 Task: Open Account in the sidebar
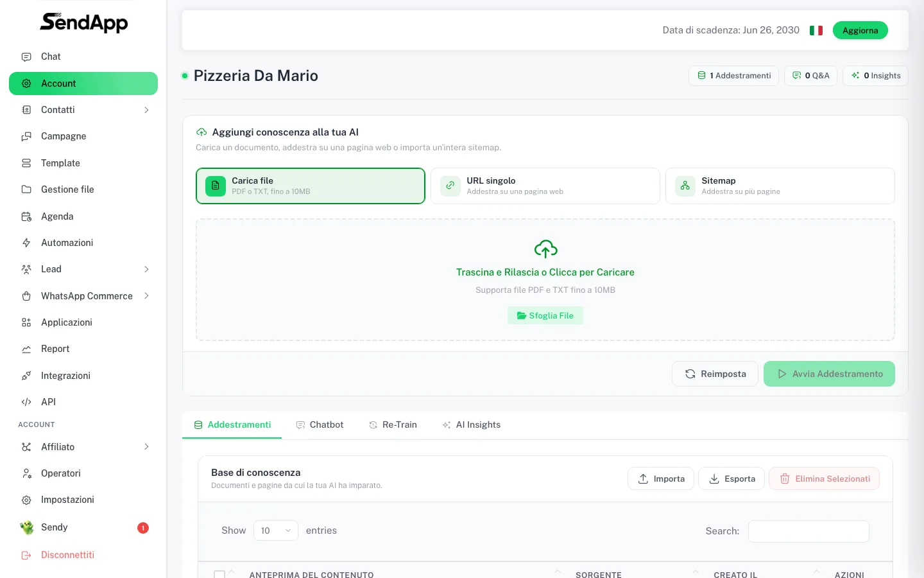tap(83, 83)
